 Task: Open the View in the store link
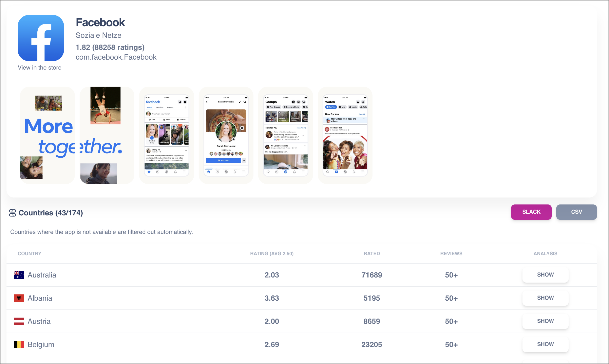pyautogui.click(x=39, y=68)
